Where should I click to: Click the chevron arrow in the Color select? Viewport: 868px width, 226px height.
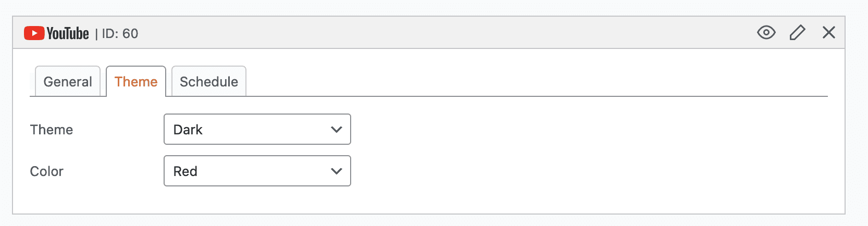pos(337,171)
